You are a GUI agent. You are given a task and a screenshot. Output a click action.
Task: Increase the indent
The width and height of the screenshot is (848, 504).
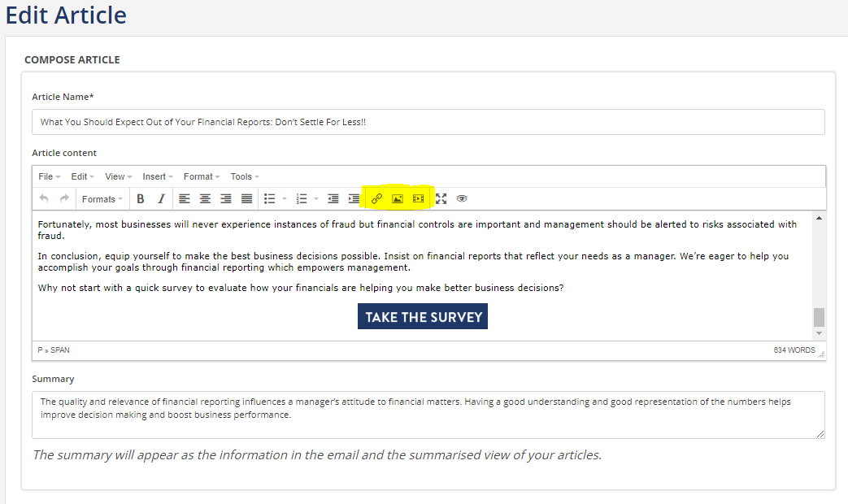point(354,198)
